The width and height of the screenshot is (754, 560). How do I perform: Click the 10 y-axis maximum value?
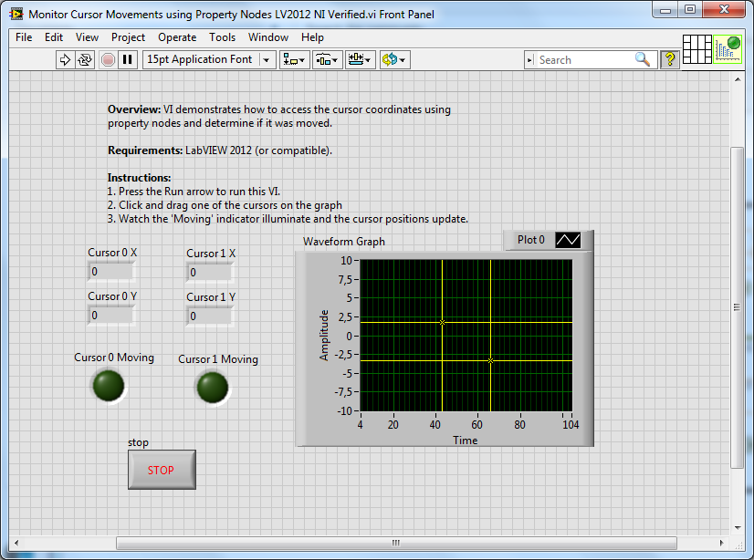pyautogui.click(x=346, y=261)
